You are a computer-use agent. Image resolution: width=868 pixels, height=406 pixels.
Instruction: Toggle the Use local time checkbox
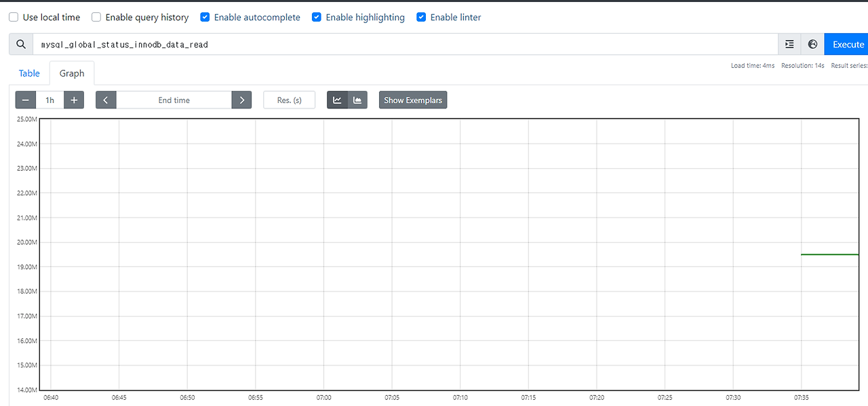[x=14, y=17]
